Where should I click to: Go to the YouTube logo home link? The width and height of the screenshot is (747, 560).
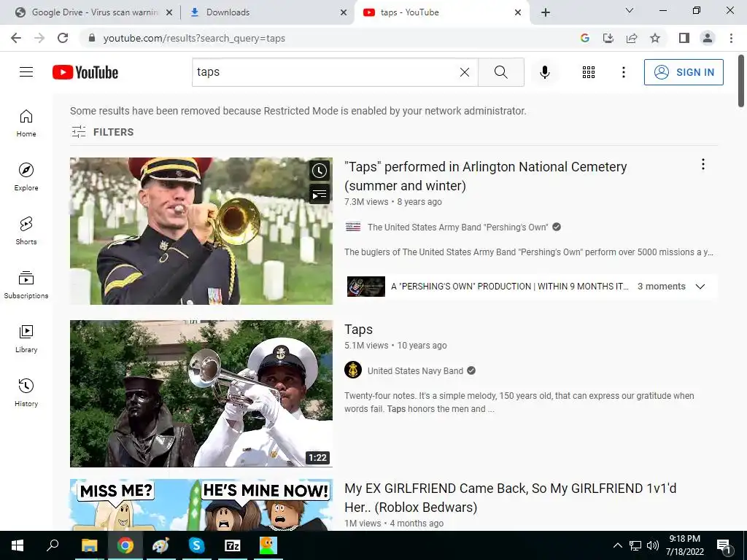[x=85, y=72]
